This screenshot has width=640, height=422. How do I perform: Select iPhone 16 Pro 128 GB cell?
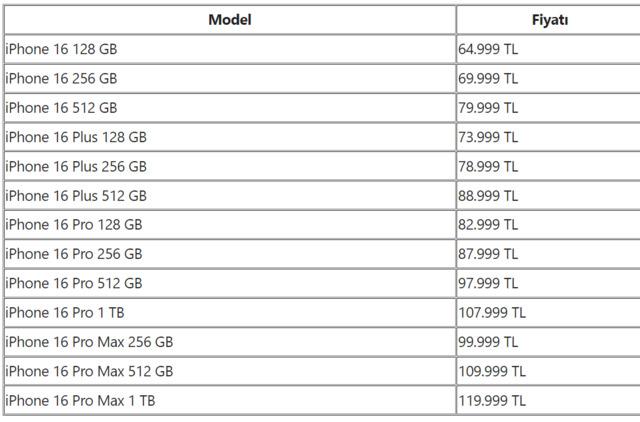(74, 224)
